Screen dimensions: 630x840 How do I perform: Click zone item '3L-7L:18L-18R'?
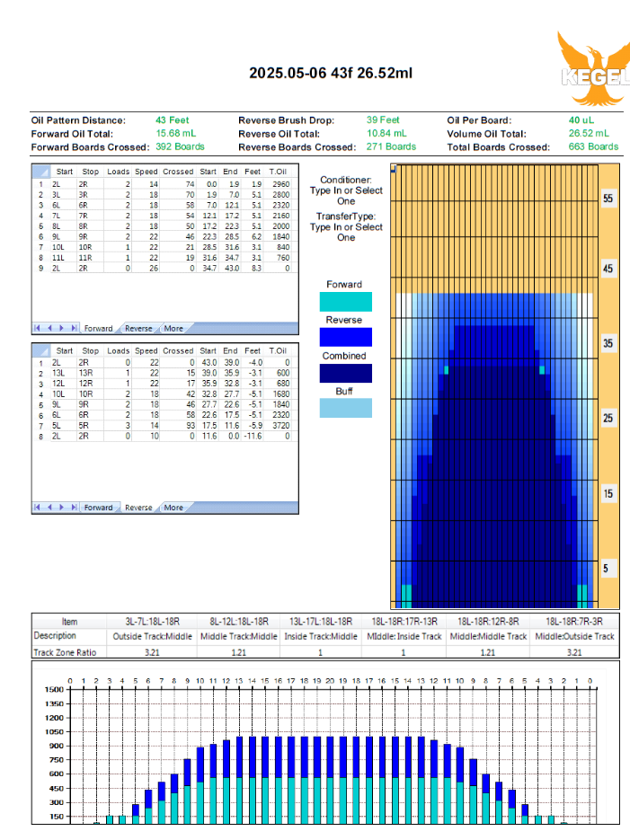pos(152,622)
